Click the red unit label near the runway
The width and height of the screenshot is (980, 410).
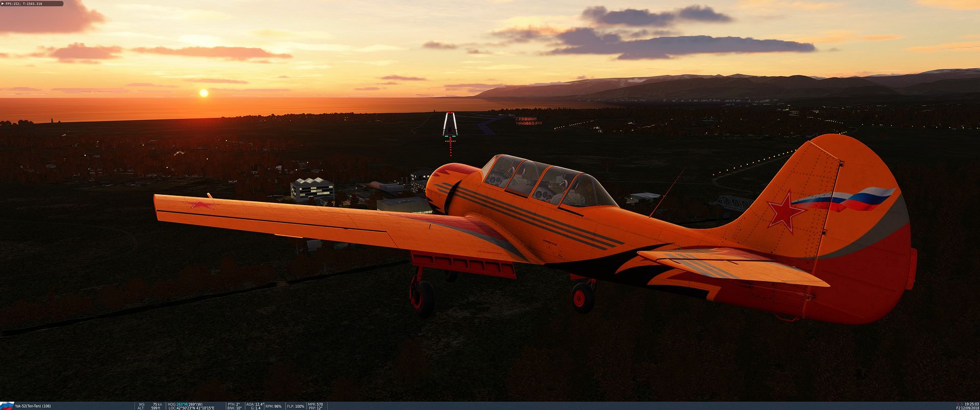click(528, 121)
